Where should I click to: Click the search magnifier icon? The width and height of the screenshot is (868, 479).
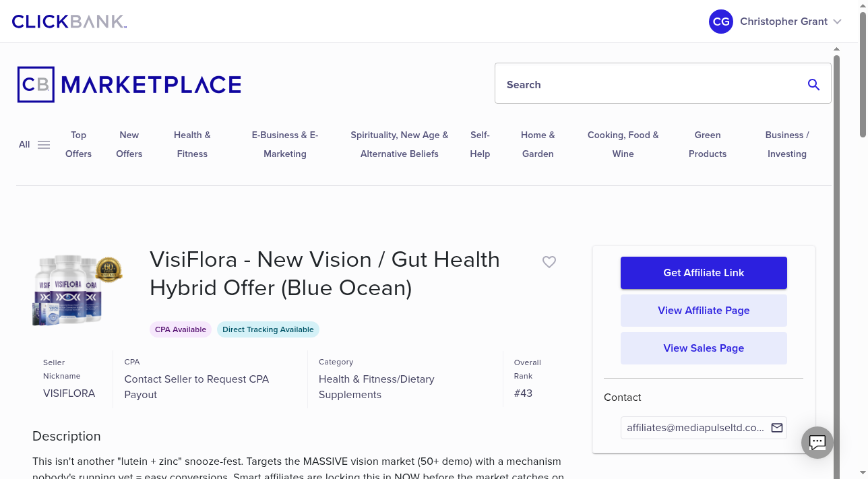pos(813,84)
